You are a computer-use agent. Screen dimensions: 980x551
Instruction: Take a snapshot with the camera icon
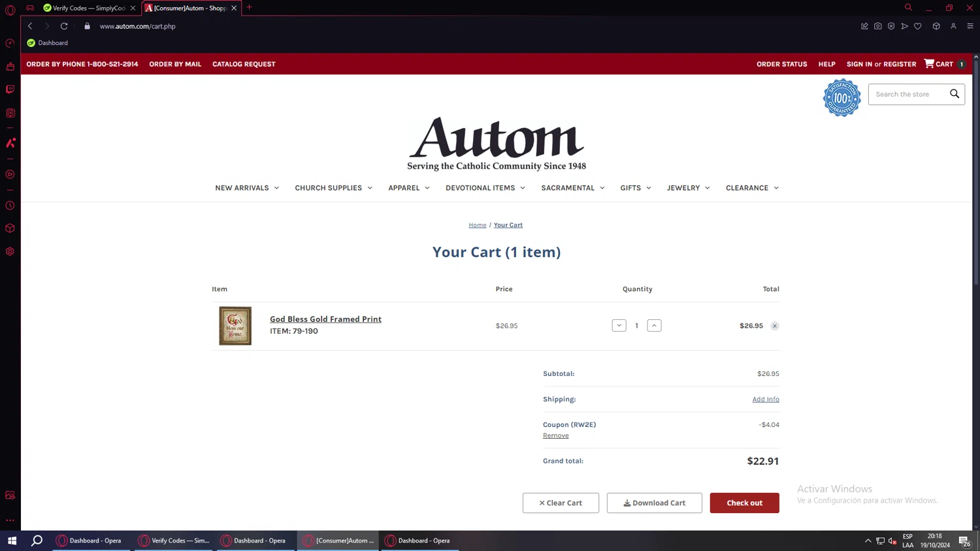click(877, 26)
